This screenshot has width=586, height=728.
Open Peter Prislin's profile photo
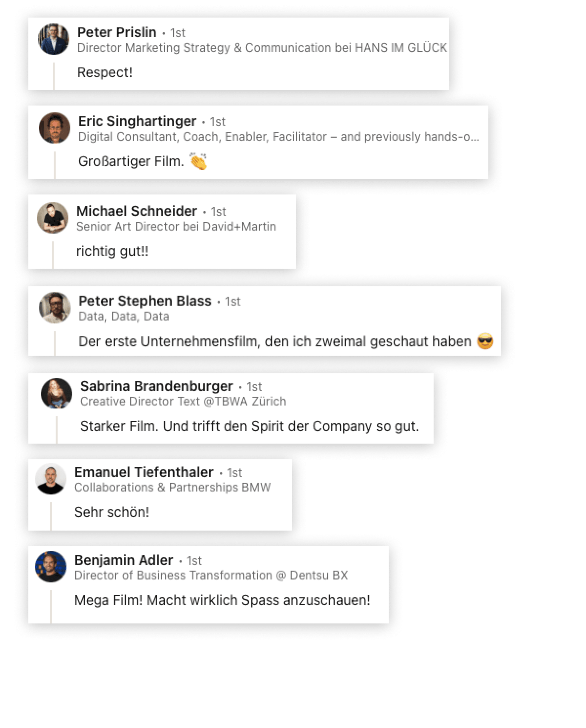(54, 39)
